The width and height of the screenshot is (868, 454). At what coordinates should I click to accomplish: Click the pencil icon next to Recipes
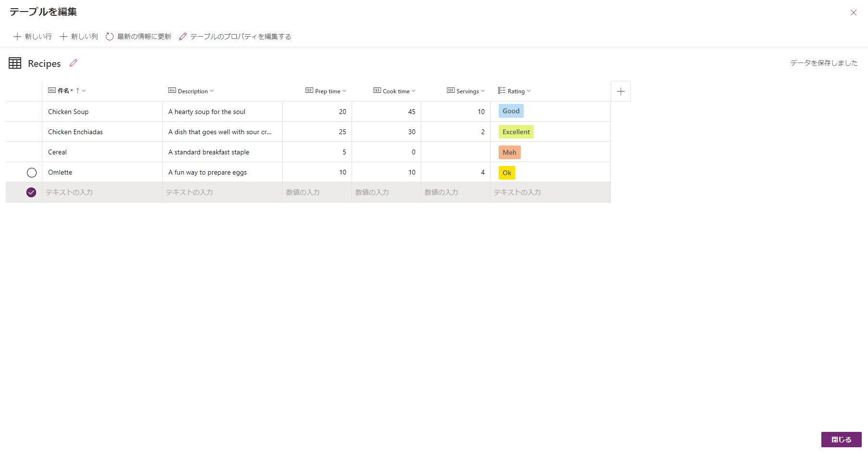pos(74,63)
